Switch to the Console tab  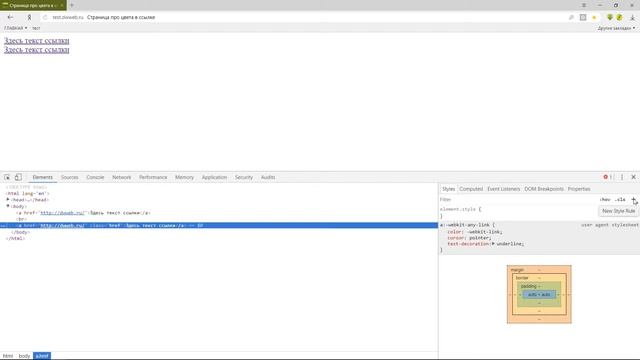tap(95, 177)
